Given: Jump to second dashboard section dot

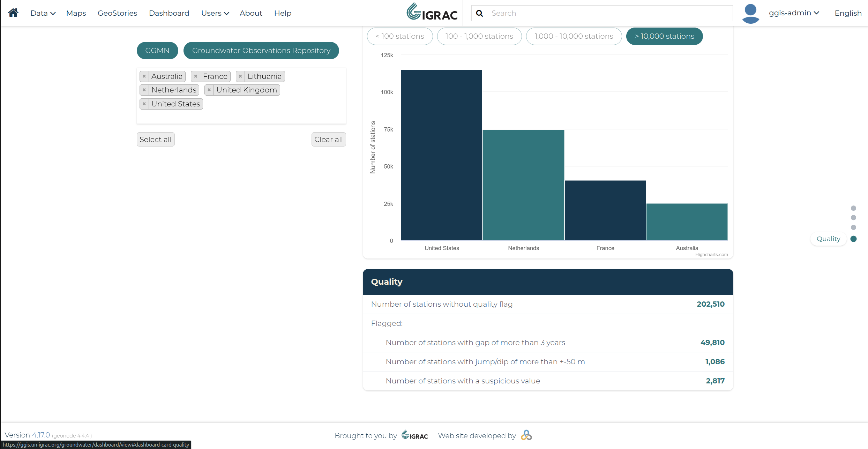Looking at the screenshot, I should (853, 218).
